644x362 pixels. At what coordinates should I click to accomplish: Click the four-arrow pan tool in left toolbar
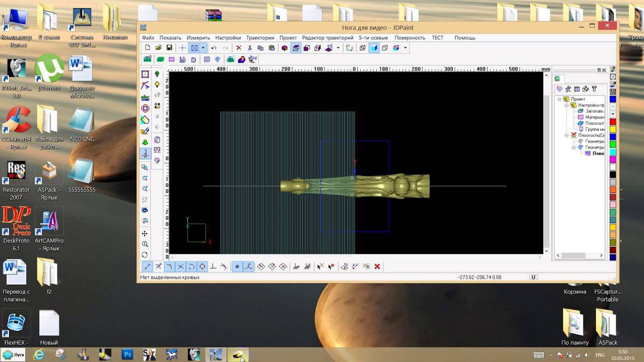(x=145, y=234)
